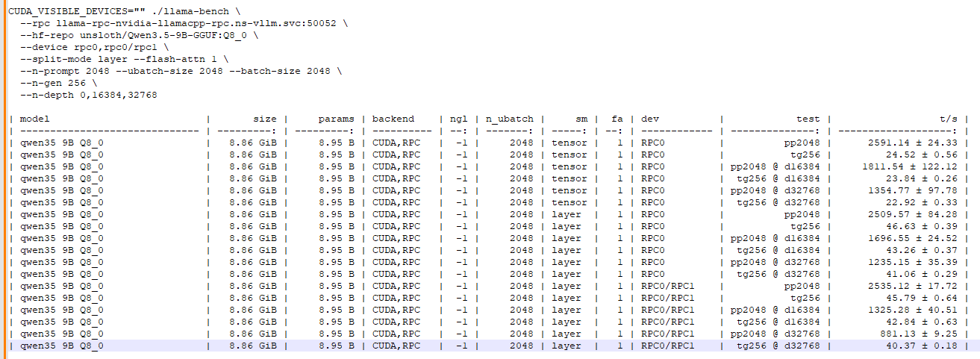Click "8.86 GiB" in the 1325.28 ± 40.51 row
The height and width of the screenshot is (359, 980).
(x=252, y=310)
